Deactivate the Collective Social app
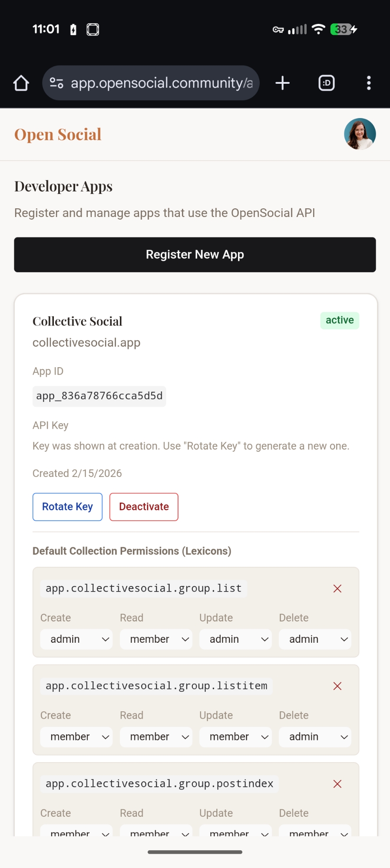Screen dimensions: 390x868 (x=144, y=507)
